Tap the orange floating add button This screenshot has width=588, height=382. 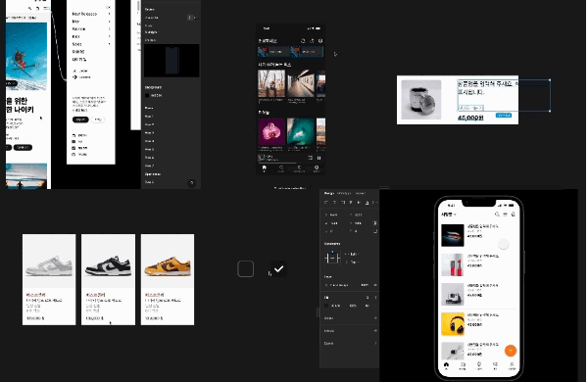pyautogui.click(x=511, y=351)
